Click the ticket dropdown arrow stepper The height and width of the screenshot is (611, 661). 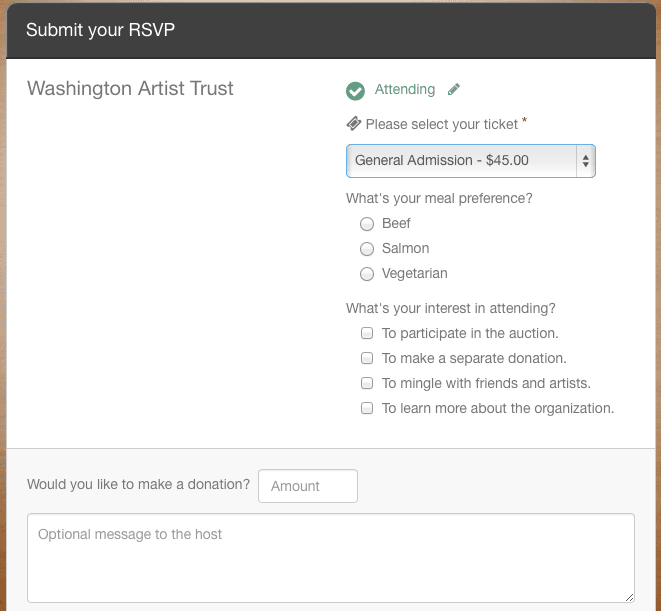click(585, 160)
